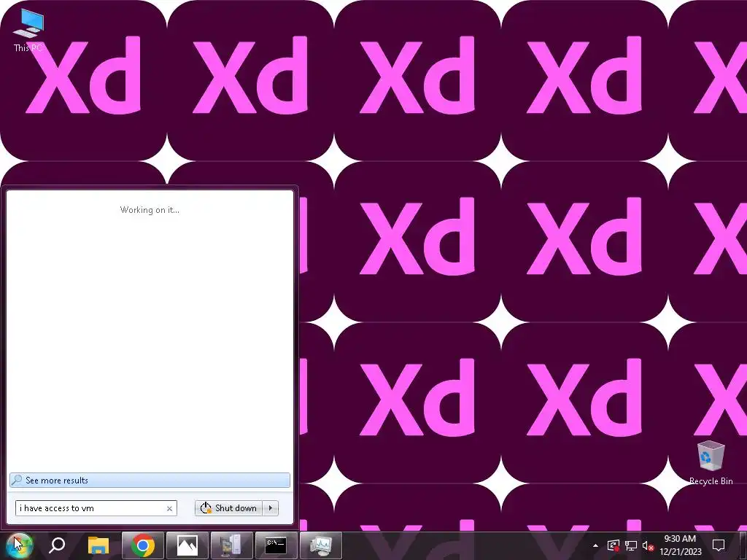Screen dimensions: 747x560
Task: Open File Explorer from the taskbar
Action: click(98, 545)
